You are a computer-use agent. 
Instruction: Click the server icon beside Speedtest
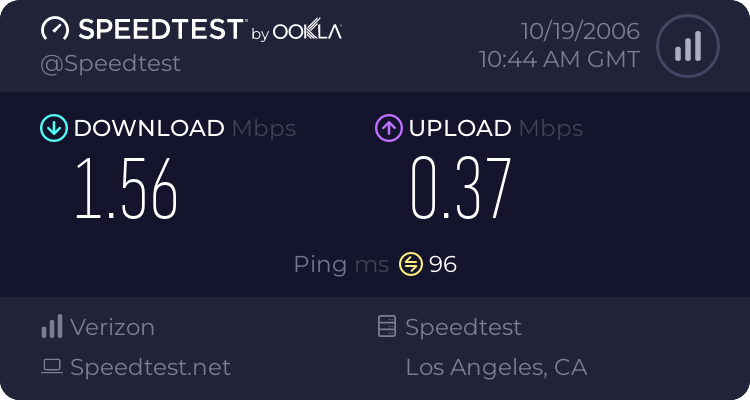(386, 327)
